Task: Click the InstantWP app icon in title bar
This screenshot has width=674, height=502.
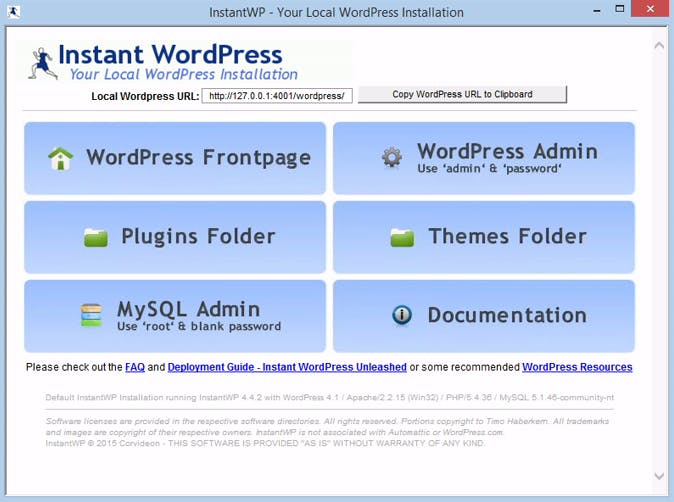Action: coord(14,12)
